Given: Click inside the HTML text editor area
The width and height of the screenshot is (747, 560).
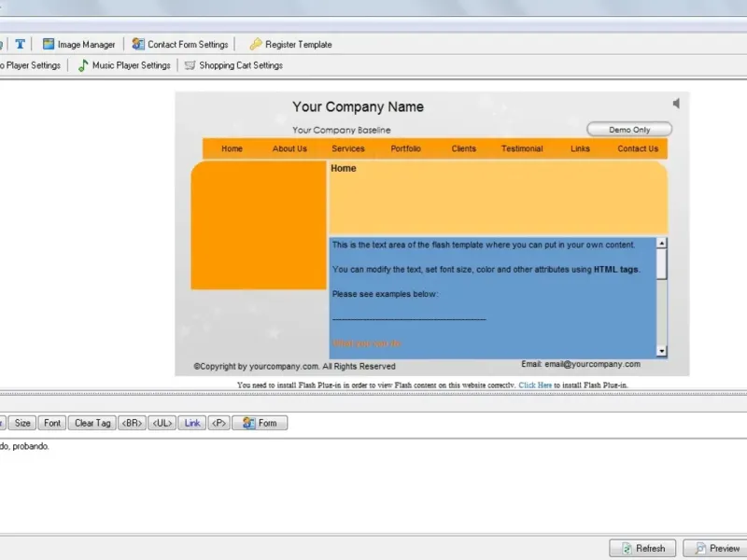Looking at the screenshot, I should (373, 485).
